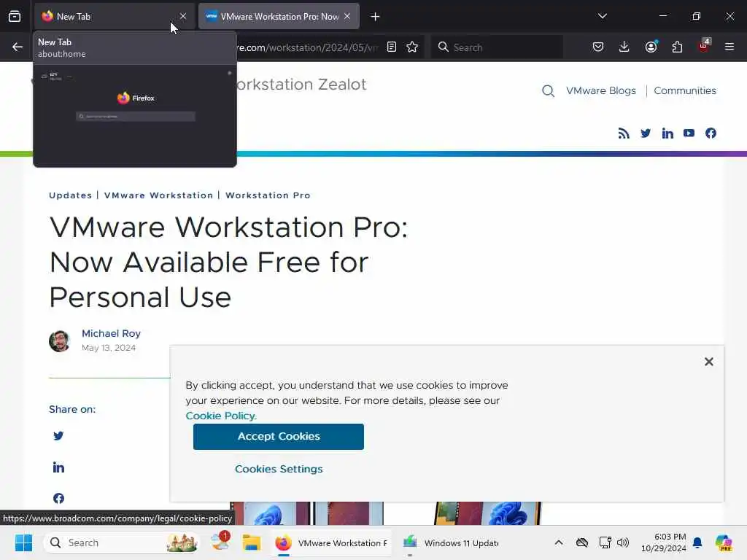Toggle reader view in address bar

392,47
